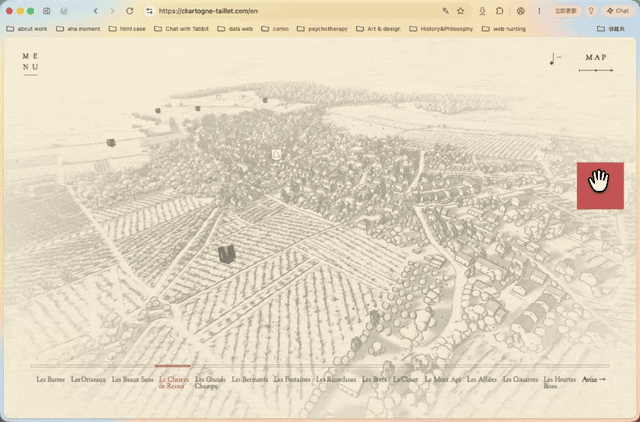Open the 'web hunting' bookmark folder

pyautogui.click(x=504, y=29)
